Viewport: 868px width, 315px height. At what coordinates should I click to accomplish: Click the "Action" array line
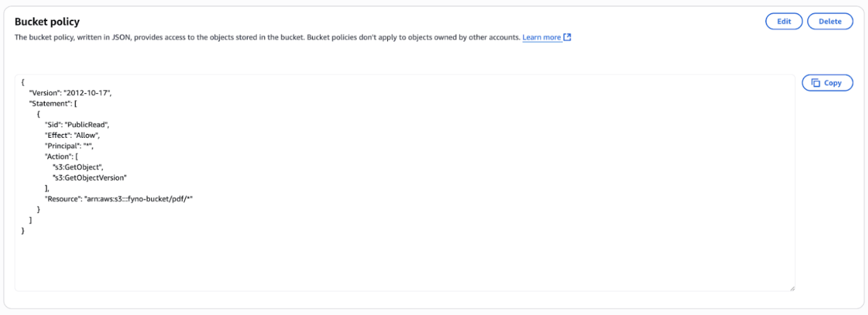pos(61,156)
